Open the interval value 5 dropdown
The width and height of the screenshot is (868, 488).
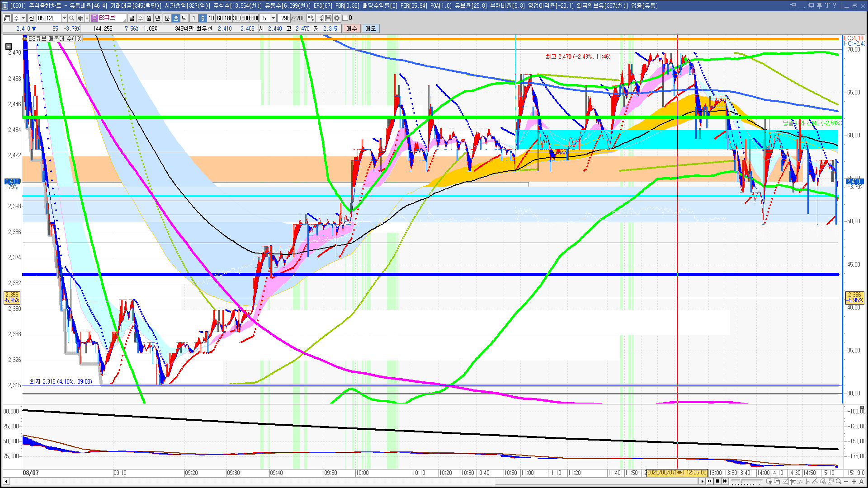pyautogui.click(x=273, y=18)
